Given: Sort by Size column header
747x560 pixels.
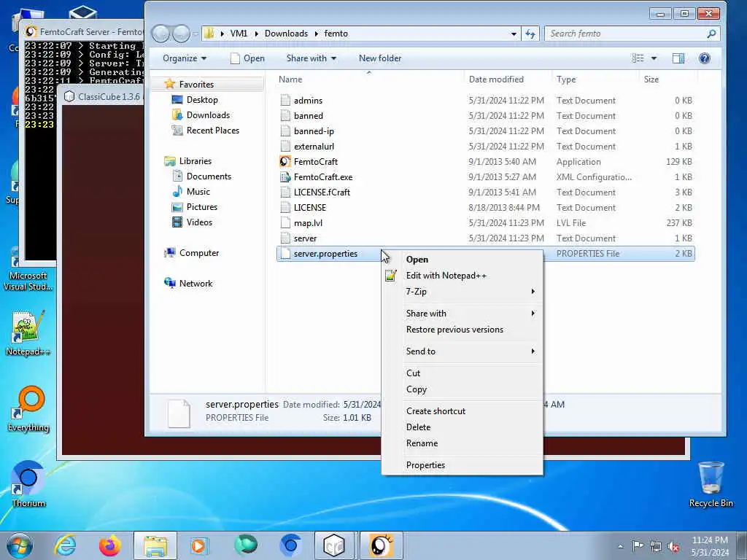Looking at the screenshot, I should pyautogui.click(x=668, y=79).
